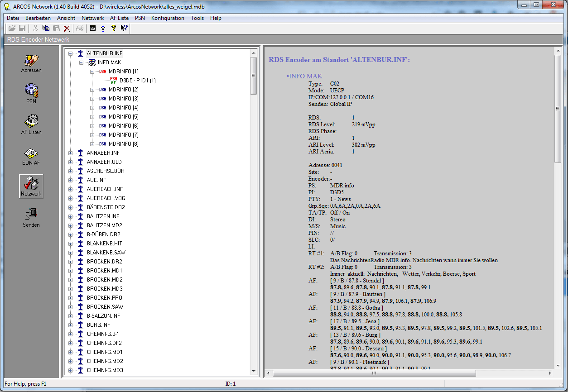Activate the context-help arrow toolbar icon
568x392 pixels.
(x=124, y=28)
